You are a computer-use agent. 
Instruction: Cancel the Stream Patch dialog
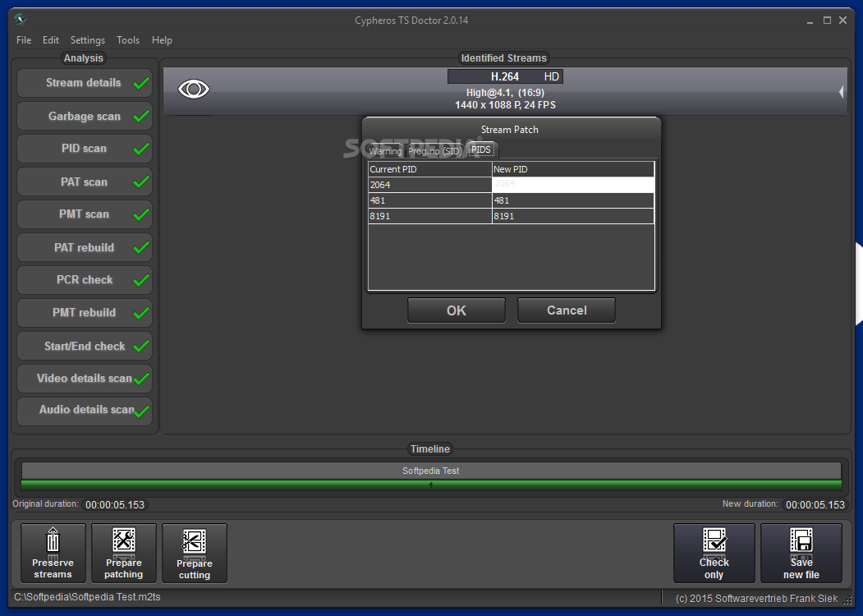pyautogui.click(x=567, y=310)
